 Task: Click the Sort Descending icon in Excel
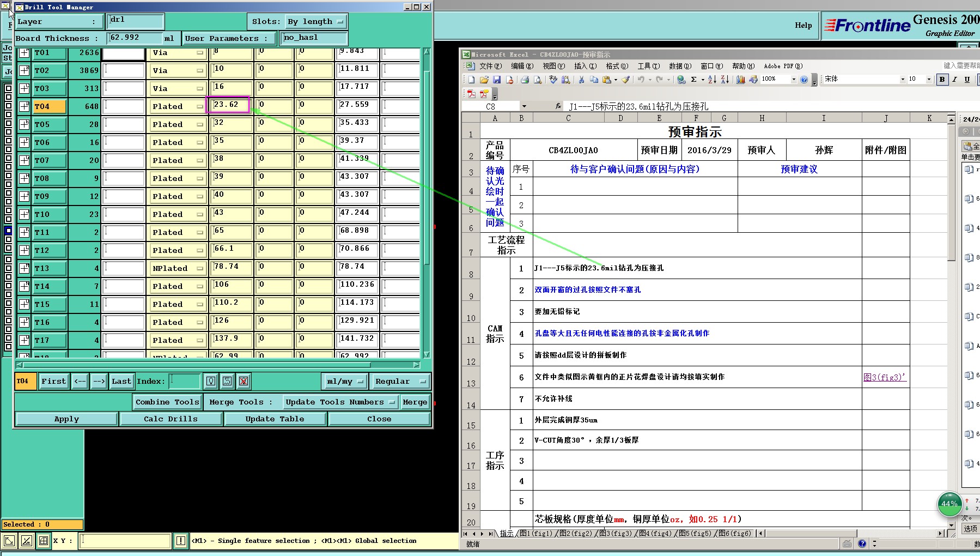coord(725,80)
